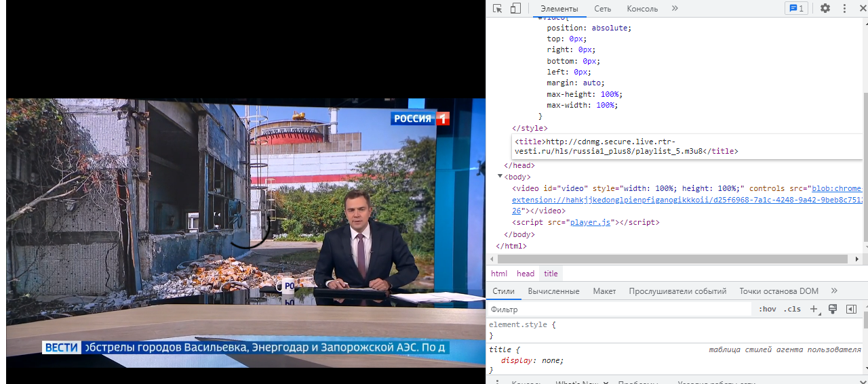The image size is (868, 384).
Task: Click the ВЕСТИ ticker label in the video
Action: 62,347
